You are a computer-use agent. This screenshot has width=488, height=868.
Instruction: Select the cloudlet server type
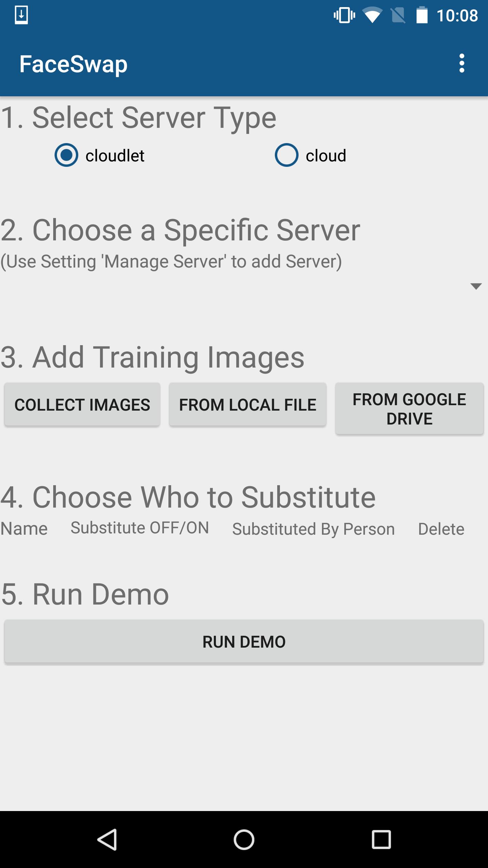click(x=100, y=156)
